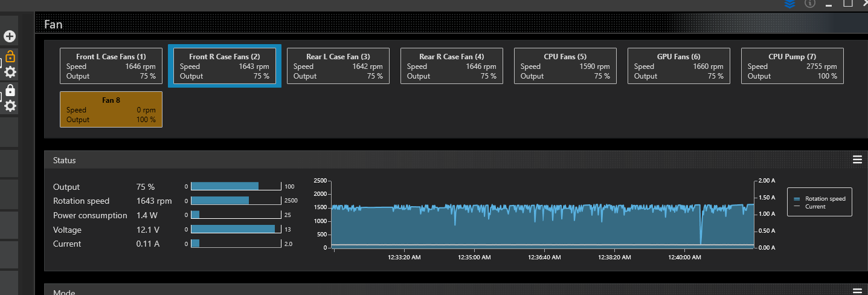This screenshot has width=868, height=295.
Task: Select the Rear L Case Fan (3) tile
Action: [x=338, y=66]
